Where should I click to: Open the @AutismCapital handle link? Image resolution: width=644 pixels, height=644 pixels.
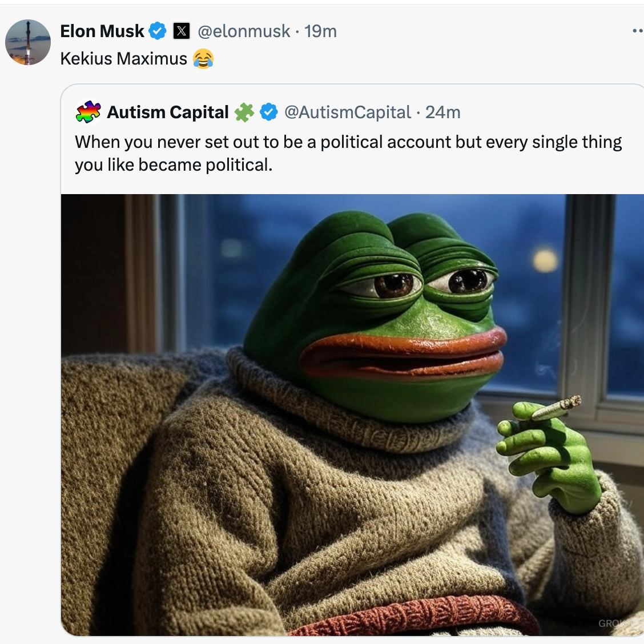[347, 112]
